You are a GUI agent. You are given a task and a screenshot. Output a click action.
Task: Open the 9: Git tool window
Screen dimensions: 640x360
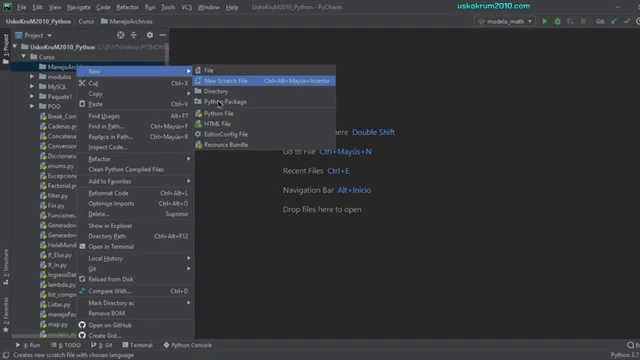tap(102, 345)
